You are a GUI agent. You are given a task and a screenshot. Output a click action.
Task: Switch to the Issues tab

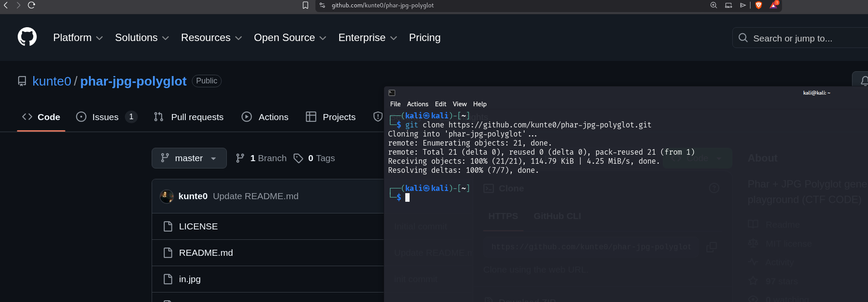105,117
